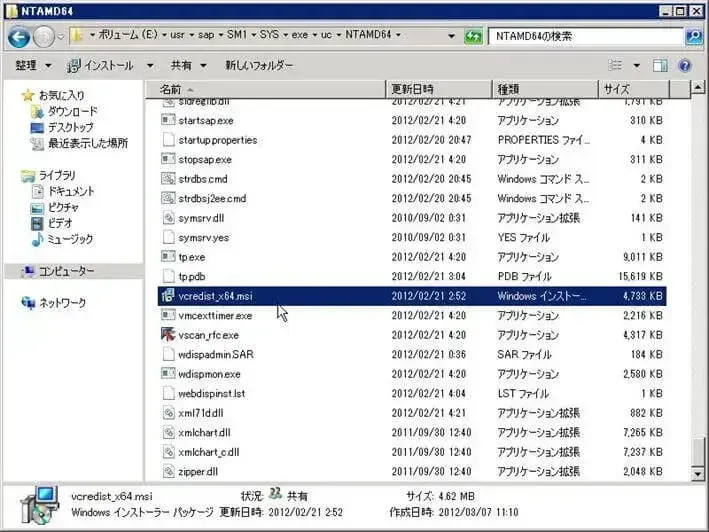Screen dimensions: 709x532
Task: Select the zipper.dll file name
Action: coord(198,471)
